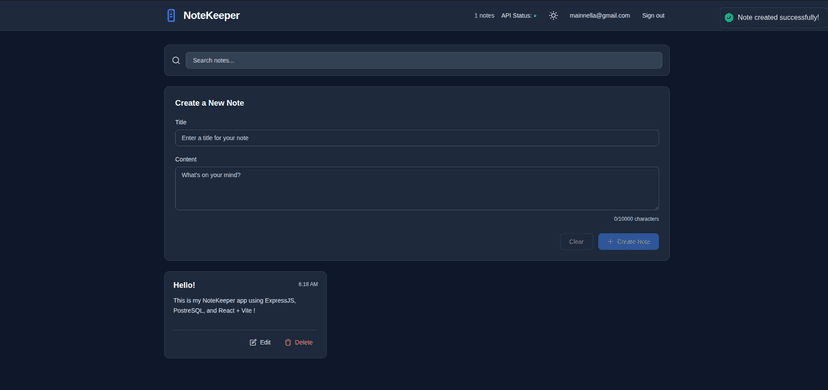Image resolution: width=828 pixels, height=390 pixels.
Task: Click the mainnella@gmail.com account email
Action: [x=599, y=15]
